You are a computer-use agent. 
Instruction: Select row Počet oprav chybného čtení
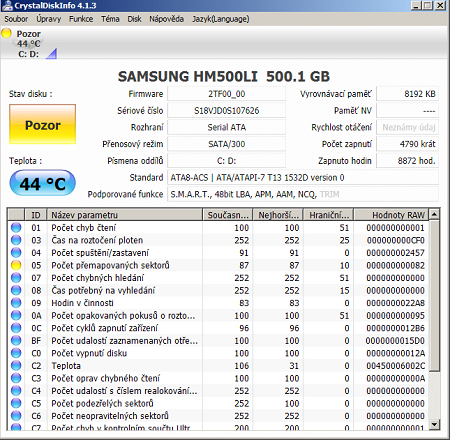tap(218, 378)
